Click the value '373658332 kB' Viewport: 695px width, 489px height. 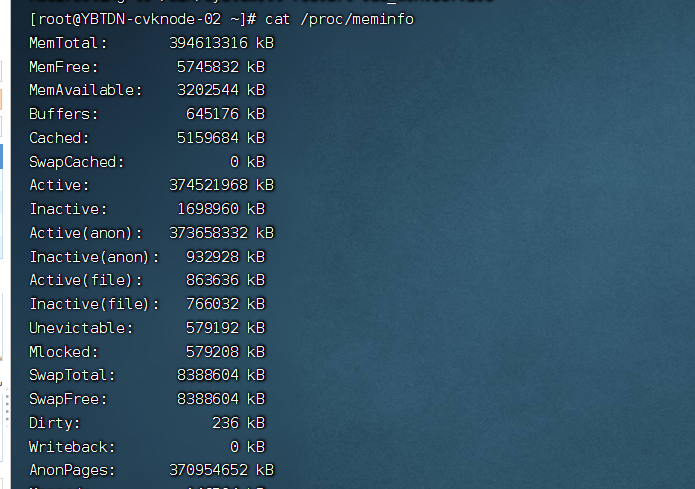(222, 233)
